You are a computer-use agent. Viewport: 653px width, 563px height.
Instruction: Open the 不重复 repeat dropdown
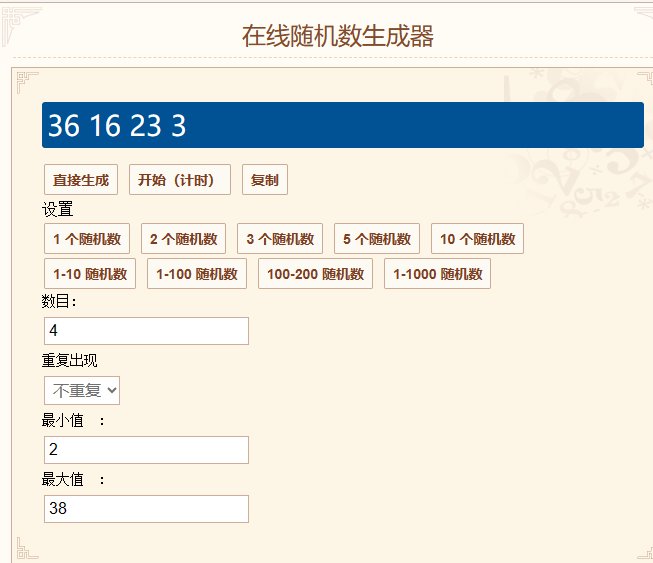(x=82, y=391)
